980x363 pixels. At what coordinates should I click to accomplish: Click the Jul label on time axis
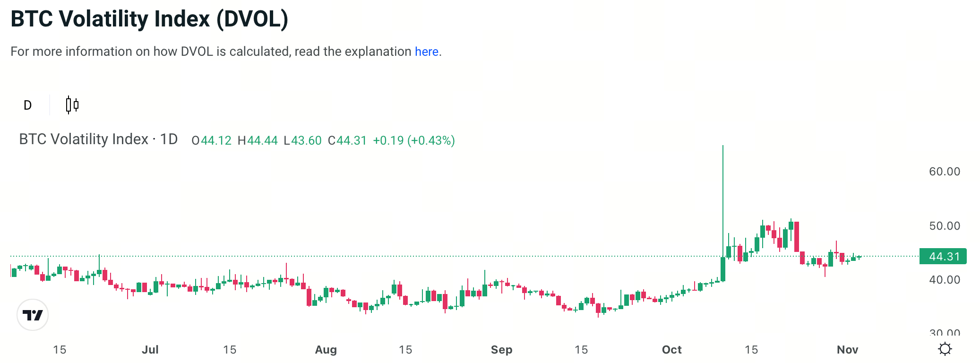click(x=150, y=350)
